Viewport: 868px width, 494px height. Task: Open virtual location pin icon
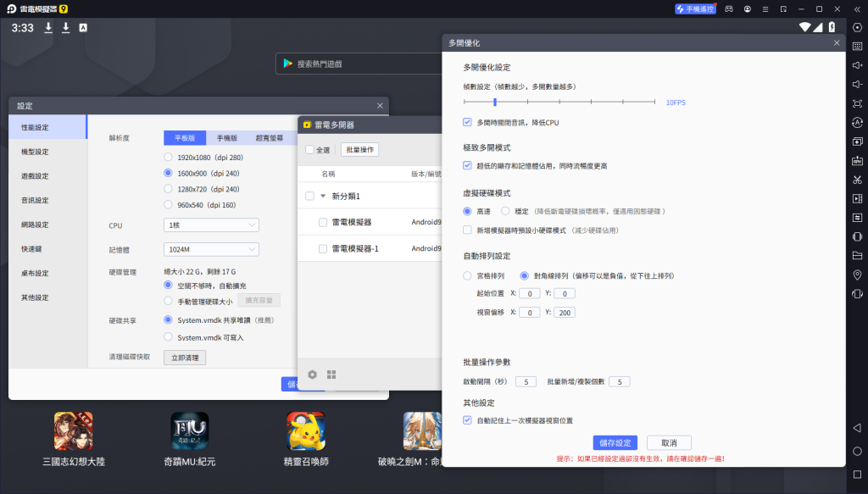pyautogui.click(x=857, y=275)
